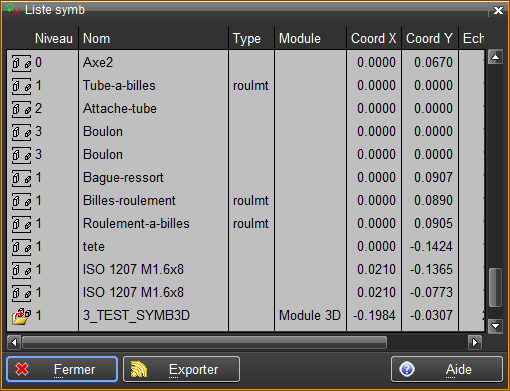Screen dimensions: 510x391
Task: Click the Exporter button
Action: pyautogui.click(x=181, y=369)
